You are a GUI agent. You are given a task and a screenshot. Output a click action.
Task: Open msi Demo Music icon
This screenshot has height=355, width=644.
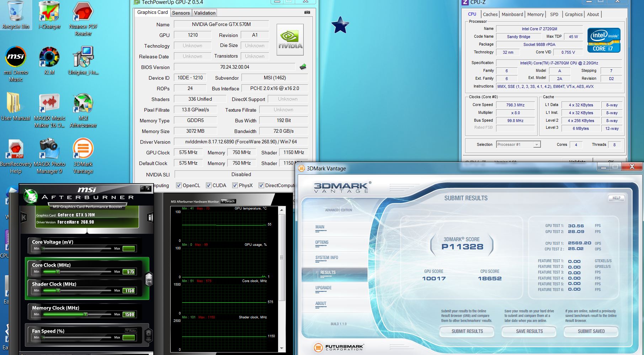[16, 64]
